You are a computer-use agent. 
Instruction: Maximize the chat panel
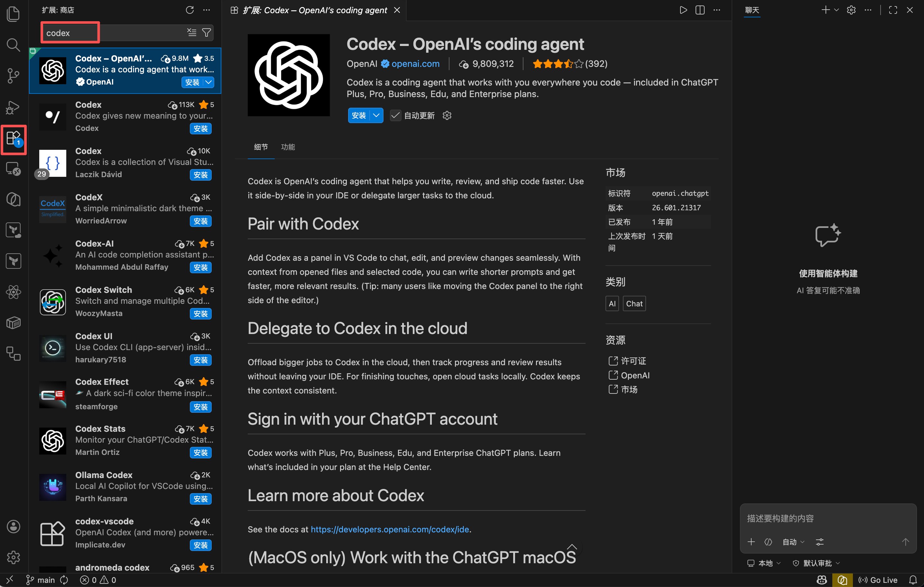[x=893, y=10]
